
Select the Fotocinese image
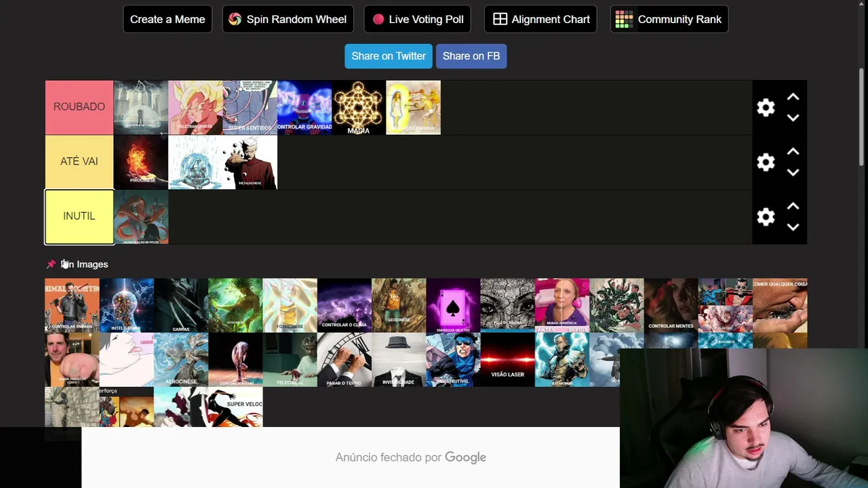pyautogui.click(x=290, y=305)
